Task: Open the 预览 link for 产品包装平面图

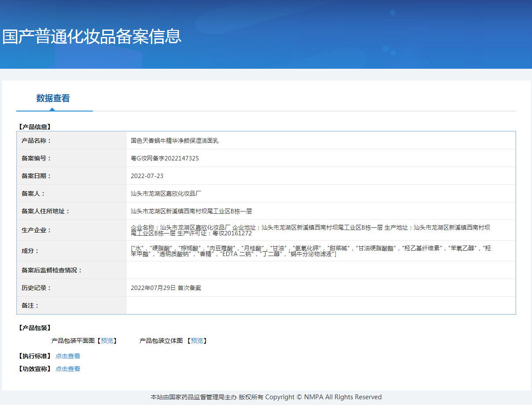Action: click(x=107, y=341)
